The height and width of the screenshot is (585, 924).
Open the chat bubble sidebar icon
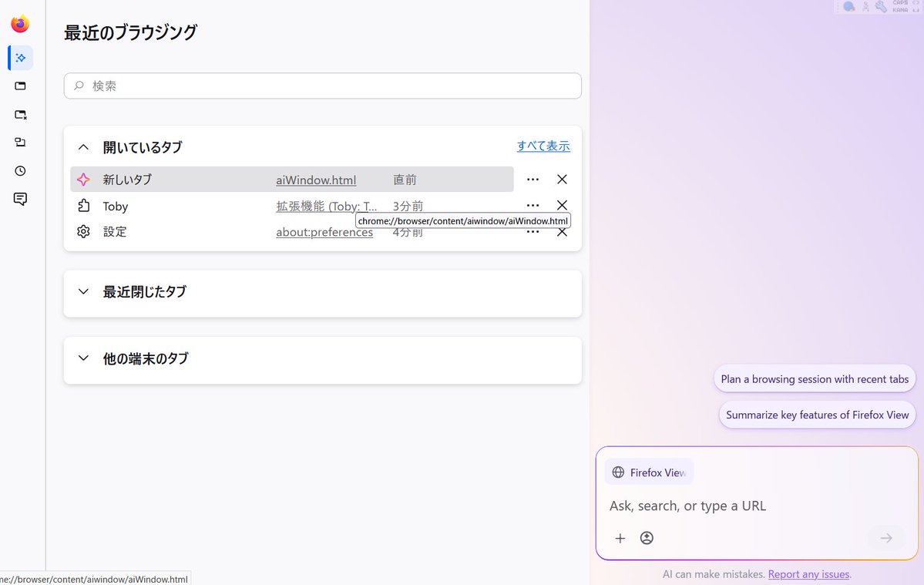(x=21, y=199)
